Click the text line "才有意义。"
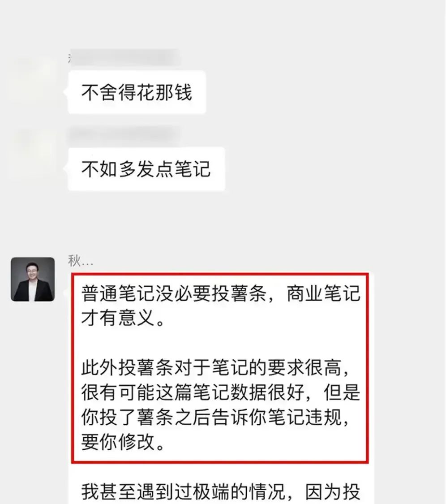The image size is (446, 504). (123, 318)
